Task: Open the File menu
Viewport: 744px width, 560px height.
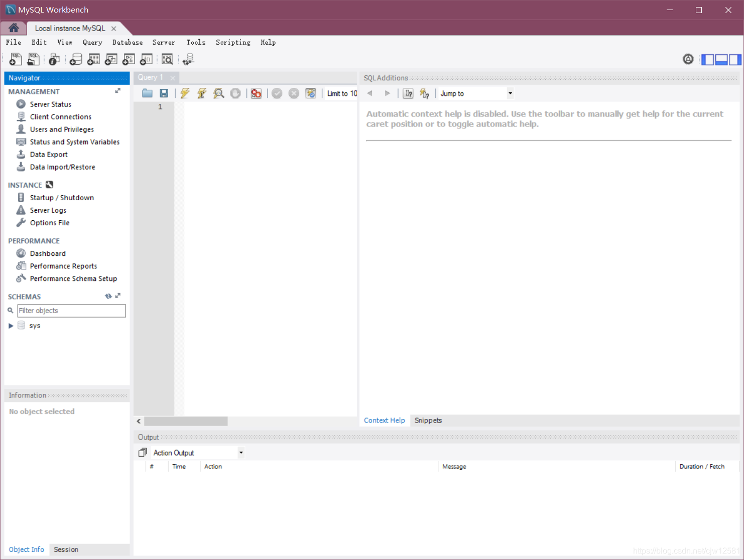Action: point(14,42)
